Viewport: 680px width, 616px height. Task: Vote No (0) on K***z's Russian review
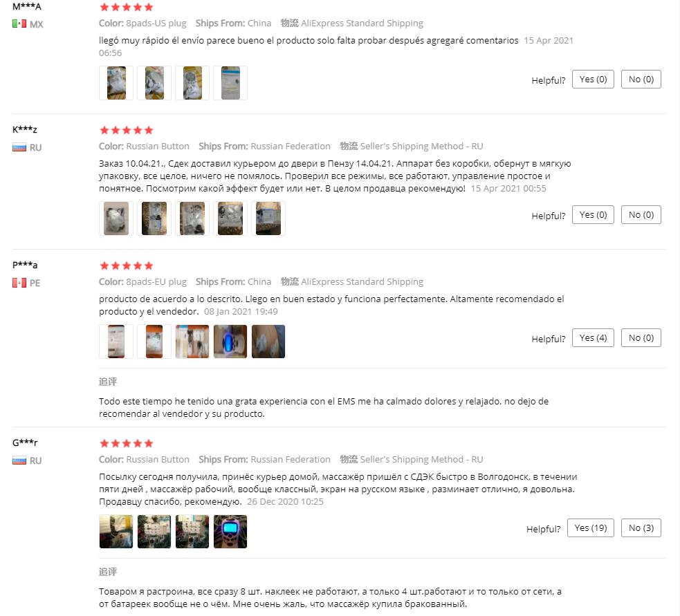641,214
